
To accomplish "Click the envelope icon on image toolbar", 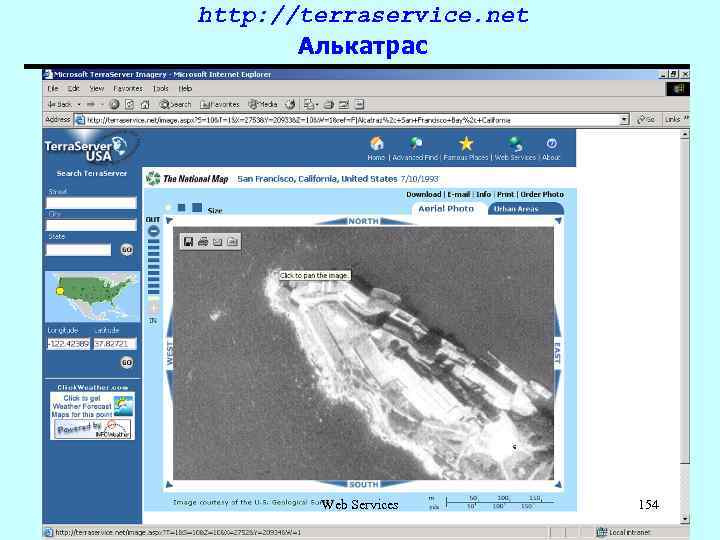I will [218, 242].
